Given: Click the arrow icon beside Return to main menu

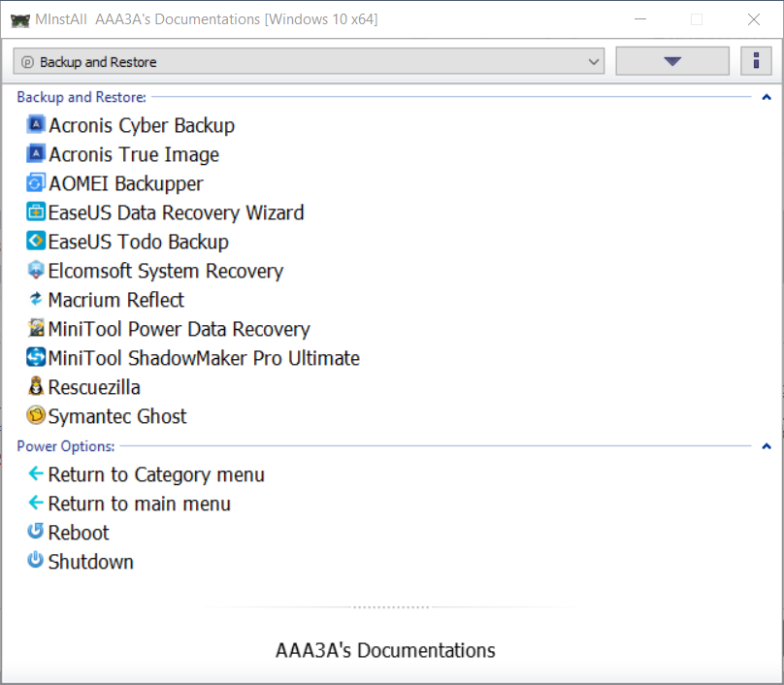Looking at the screenshot, I should [36, 502].
